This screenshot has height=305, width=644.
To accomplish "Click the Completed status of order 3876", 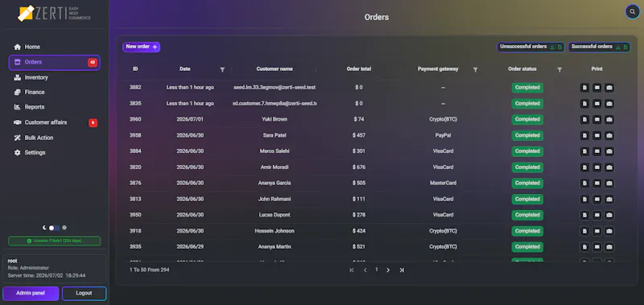I will (527, 183).
